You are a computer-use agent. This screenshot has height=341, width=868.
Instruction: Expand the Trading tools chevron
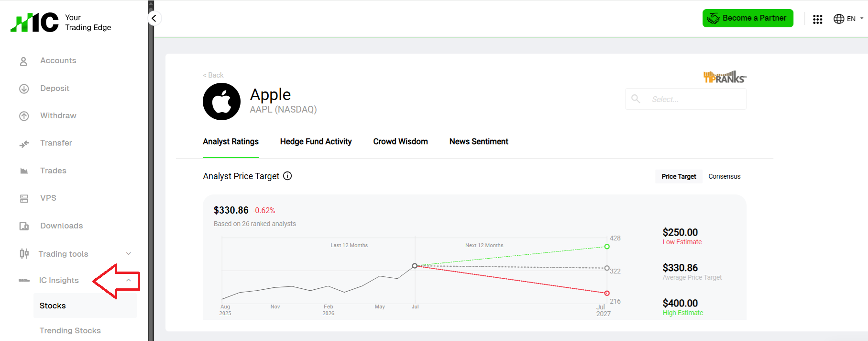coord(128,253)
